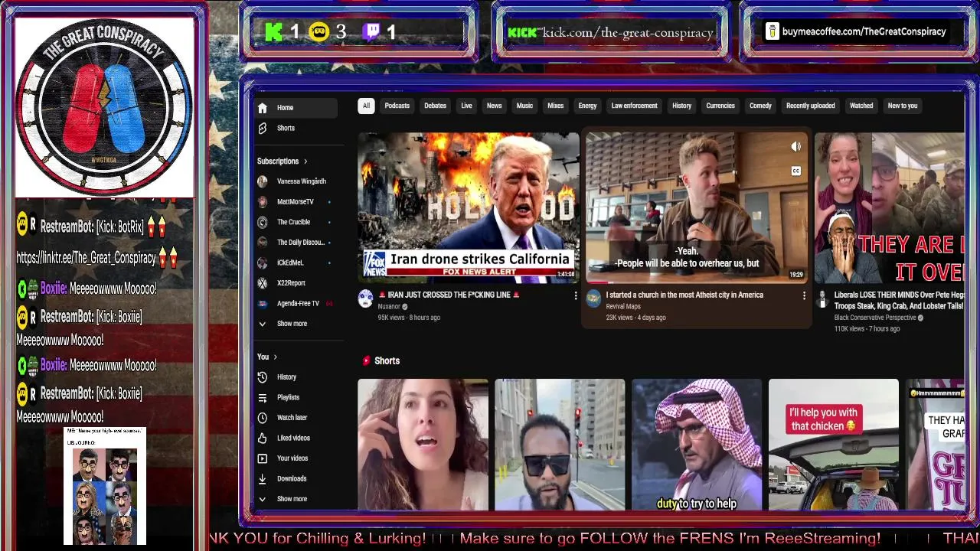Open the Home icon in YouTube sidebar
This screenshot has width=980, height=551.
click(263, 108)
